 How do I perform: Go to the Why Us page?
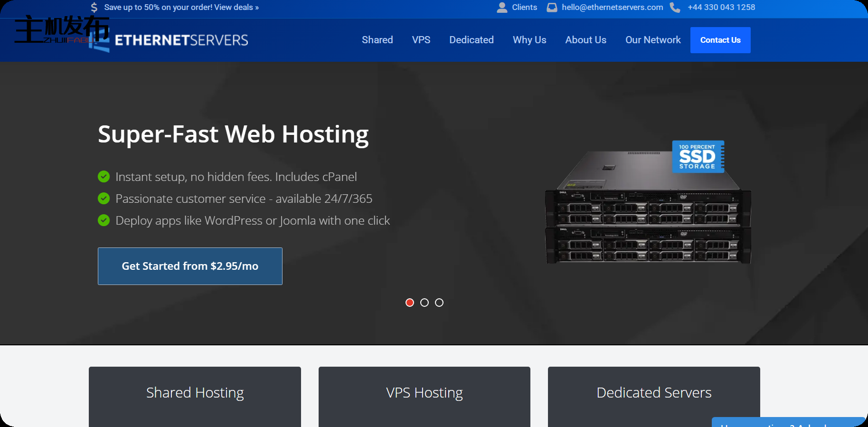(529, 40)
